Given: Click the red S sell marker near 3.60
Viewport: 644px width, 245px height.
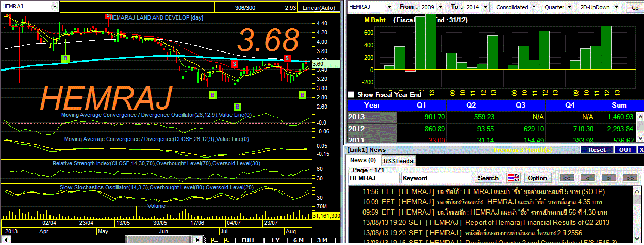Looking at the screenshot, I should tap(287, 58).
